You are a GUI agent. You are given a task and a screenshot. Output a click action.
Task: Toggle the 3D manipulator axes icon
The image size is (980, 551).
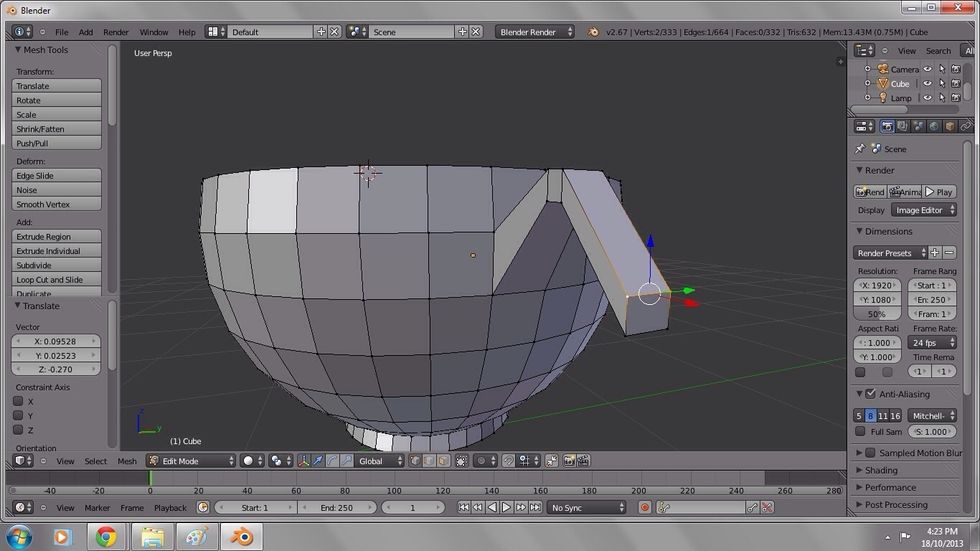click(304, 461)
